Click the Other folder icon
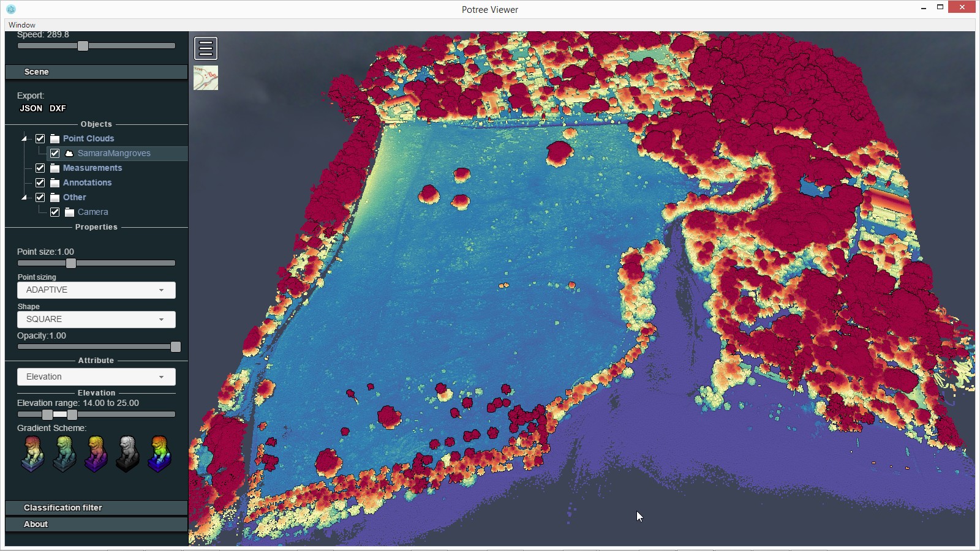 pyautogui.click(x=55, y=197)
